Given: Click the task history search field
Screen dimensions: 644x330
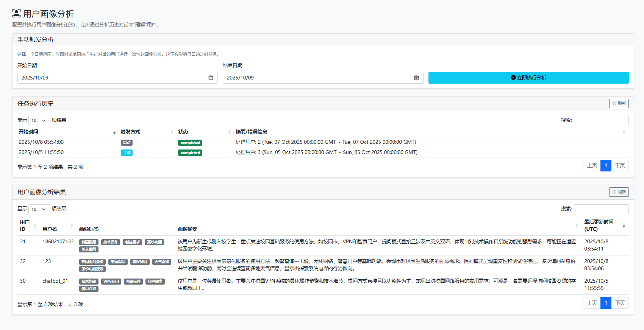Looking at the screenshot, I should click(601, 121).
